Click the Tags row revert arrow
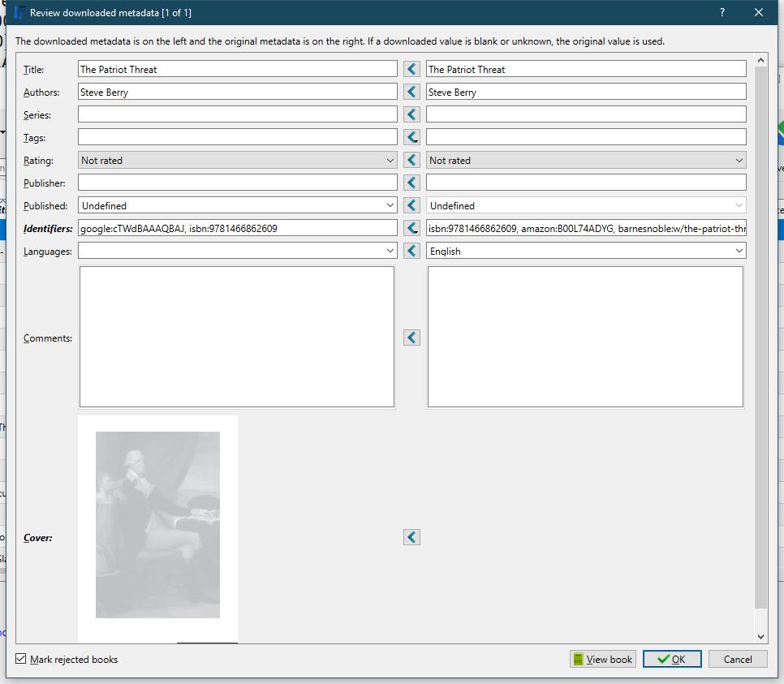The image size is (784, 684). pos(411,137)
